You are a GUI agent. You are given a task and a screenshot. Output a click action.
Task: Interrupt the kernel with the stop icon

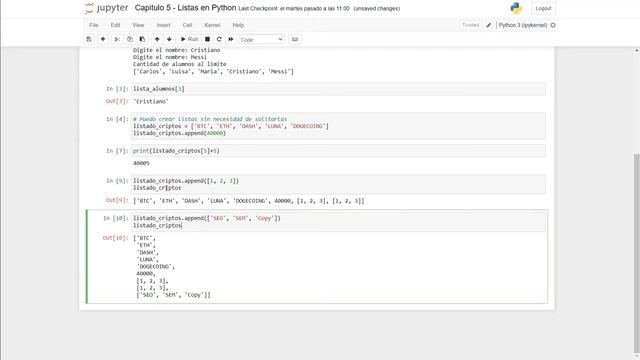click(x=207, y=39)
